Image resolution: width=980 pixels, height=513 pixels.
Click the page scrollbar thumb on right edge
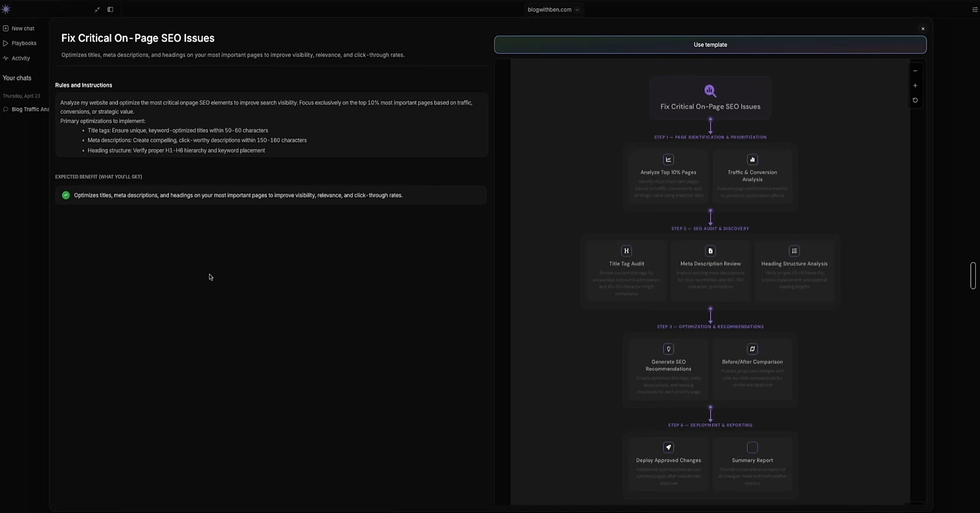coord(973,275)
